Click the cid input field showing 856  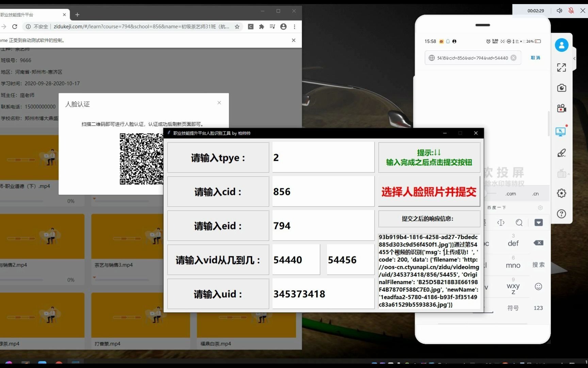click(323, 191)
